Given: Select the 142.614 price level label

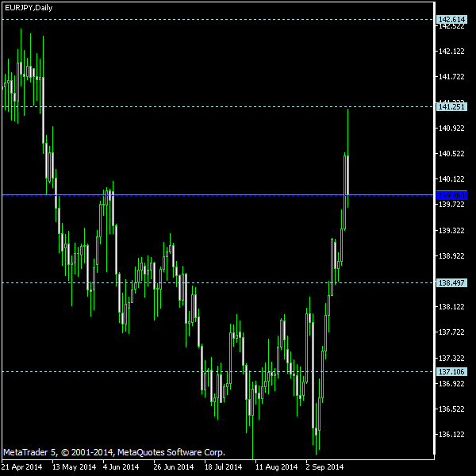Looking at the screenshot, I should pos(451,19).
